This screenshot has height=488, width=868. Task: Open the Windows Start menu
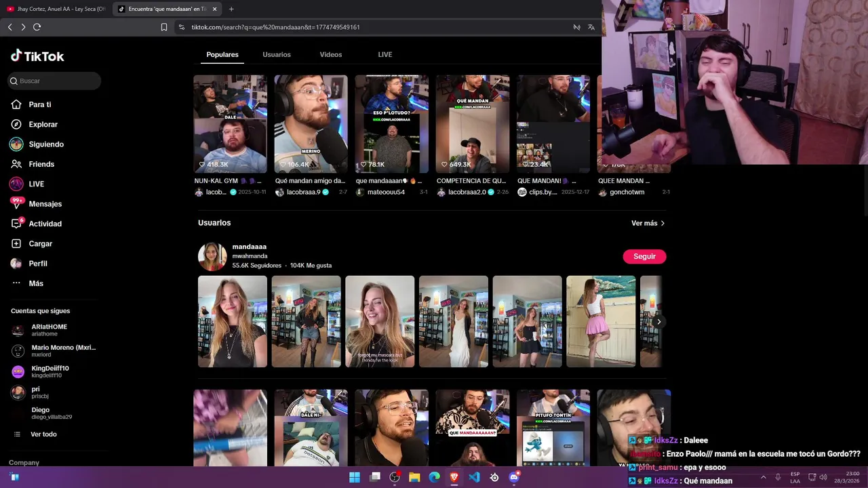click(x=355, y=477)
